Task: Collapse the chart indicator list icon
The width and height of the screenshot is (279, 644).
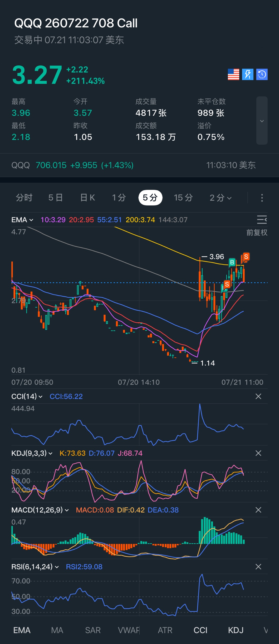Action: pos(262,219)
